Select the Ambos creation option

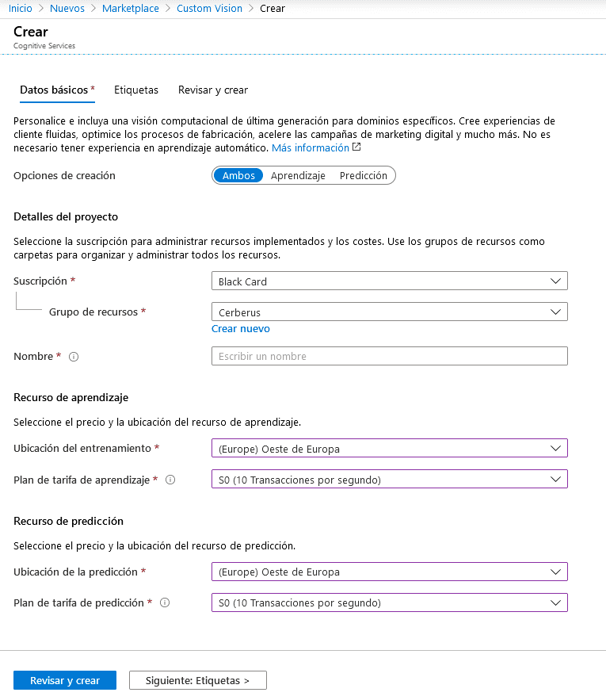click(238, 175)
